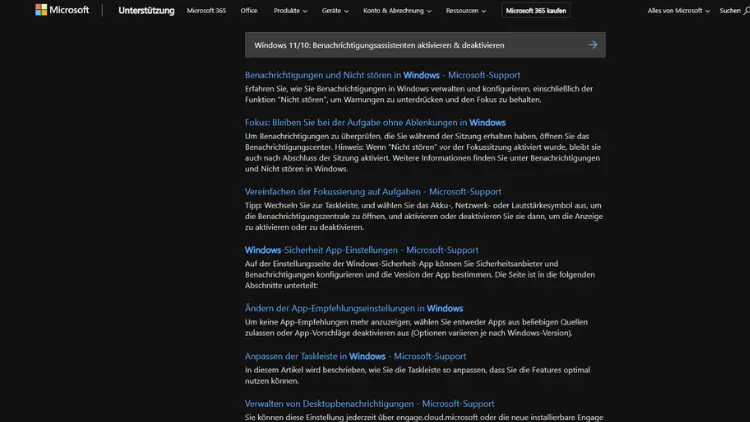Open Benachrichtigungen und Nicht stören in Windows result
Screen dimensions: 750x422
[382, 75]
